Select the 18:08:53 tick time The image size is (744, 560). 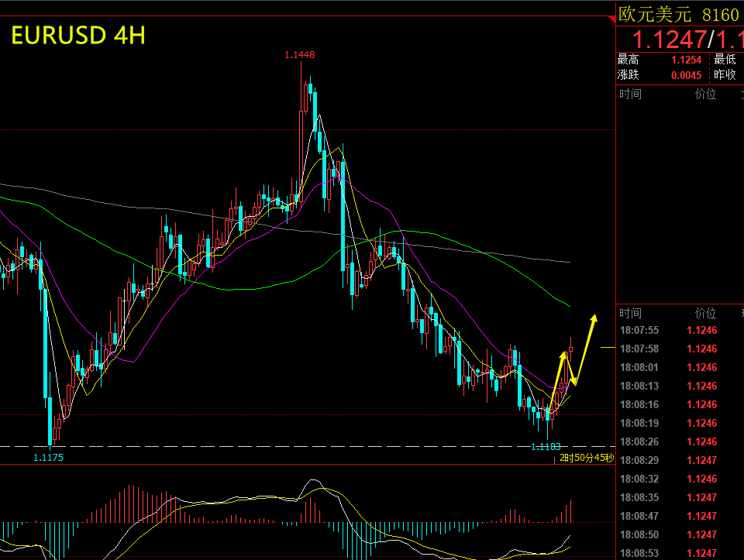pos(639,553)
